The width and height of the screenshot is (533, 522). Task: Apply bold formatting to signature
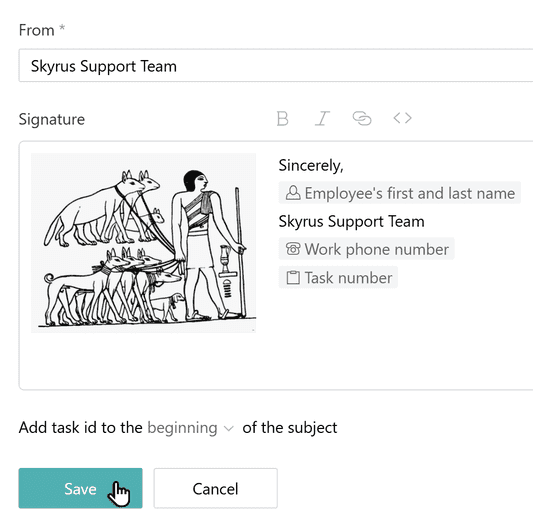(282, 119)
